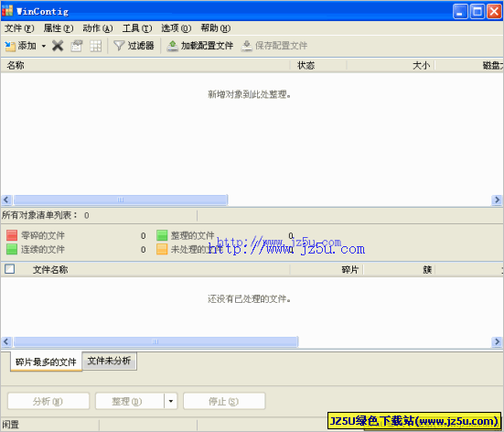Open the 属性(P) menu

[59, 28]
